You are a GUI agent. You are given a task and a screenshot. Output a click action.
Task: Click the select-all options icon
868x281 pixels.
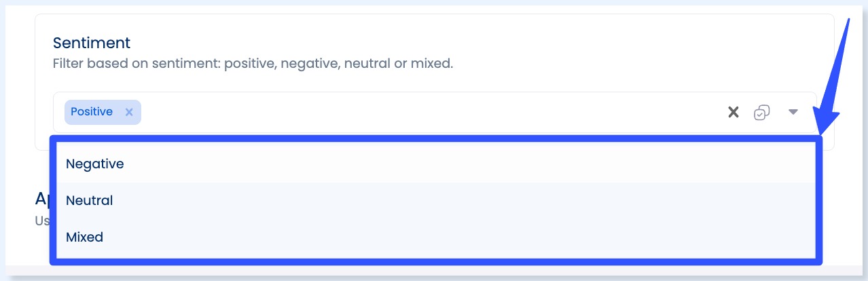click(762, 113)
